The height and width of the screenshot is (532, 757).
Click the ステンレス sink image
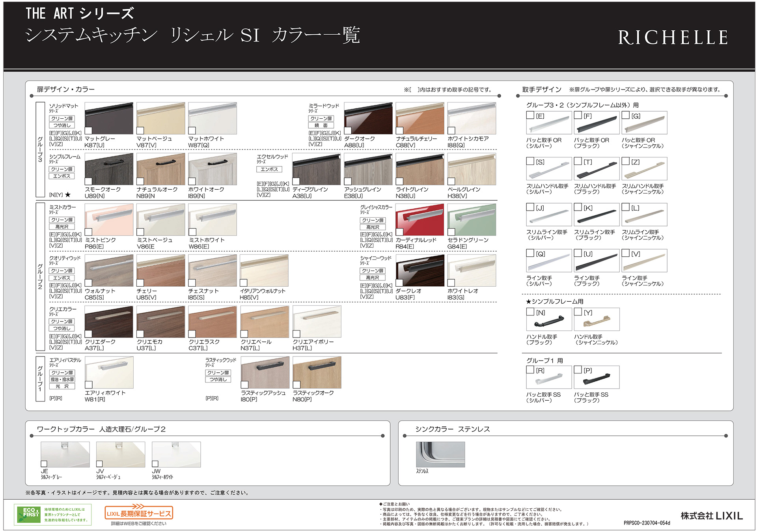point(440,454)
